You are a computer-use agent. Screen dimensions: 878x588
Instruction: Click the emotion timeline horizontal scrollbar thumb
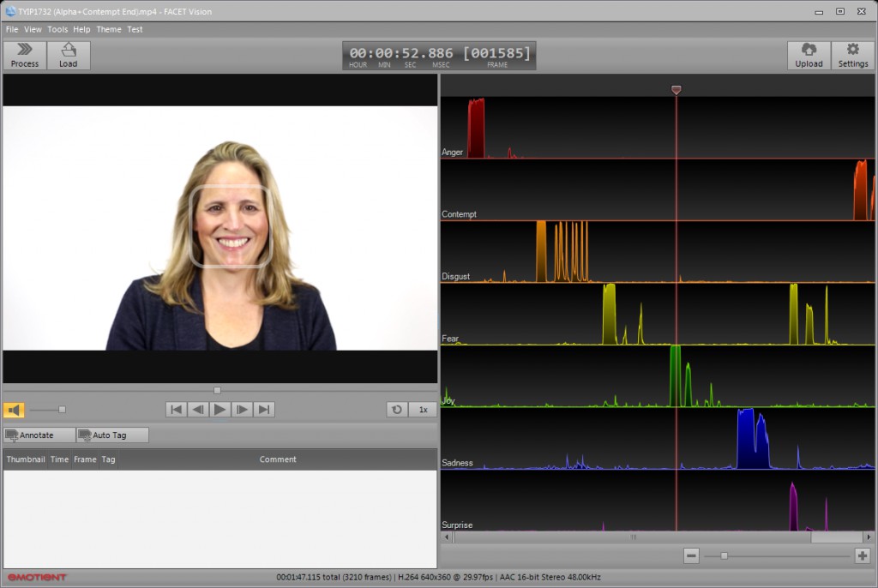(x=633, y=537)
